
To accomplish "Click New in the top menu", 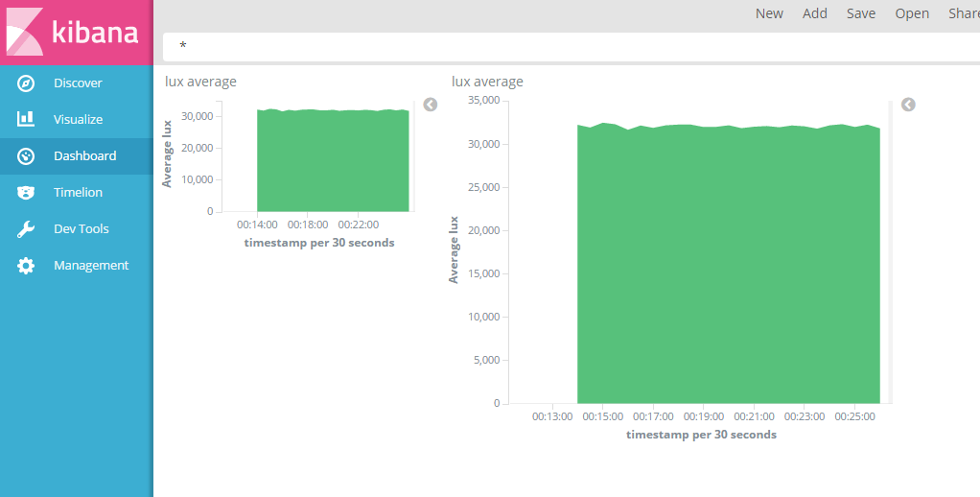I will tap(769, 13).
